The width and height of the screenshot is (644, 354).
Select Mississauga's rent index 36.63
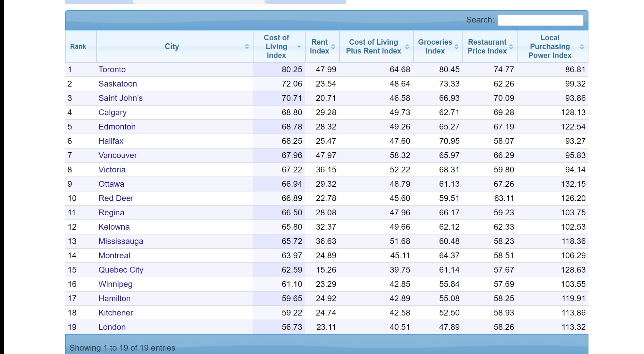[x=326, y=241]
